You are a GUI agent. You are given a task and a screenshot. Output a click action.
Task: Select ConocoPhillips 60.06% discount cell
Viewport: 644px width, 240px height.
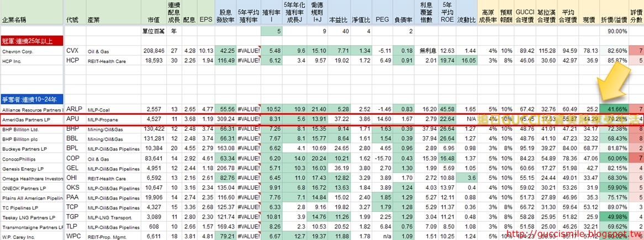[x=614, y=158]
